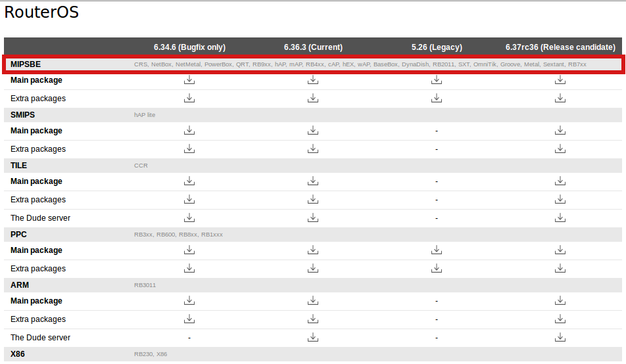Download PPC Main package 6.37rc36 release candidate
The height and width of the screenshot is (364, 626).
click(560, 250)
